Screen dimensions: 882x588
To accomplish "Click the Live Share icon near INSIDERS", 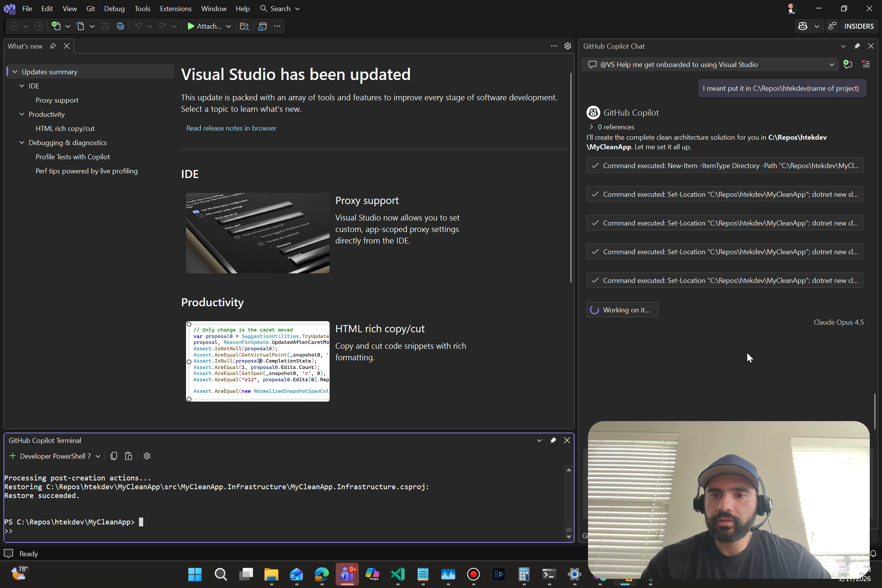I will 832,26.
